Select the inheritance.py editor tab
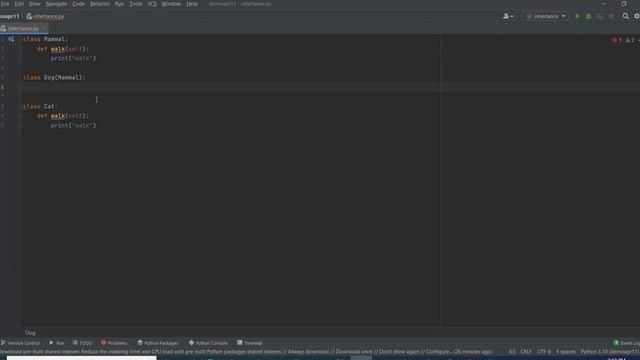The image size is (640, 360). pyautogui.click(x=23, y=29)
